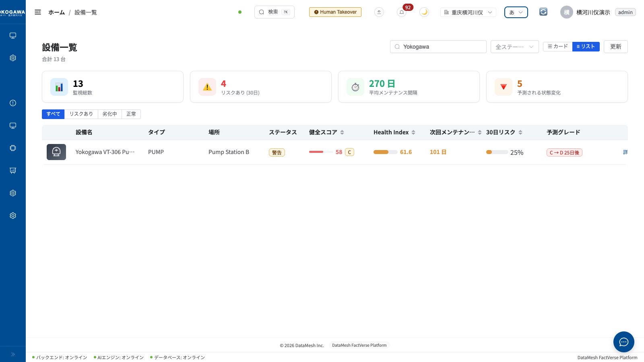Viewport: 644px width, 362px height.
Task: Switch to カード view
Action: (557, 47)
